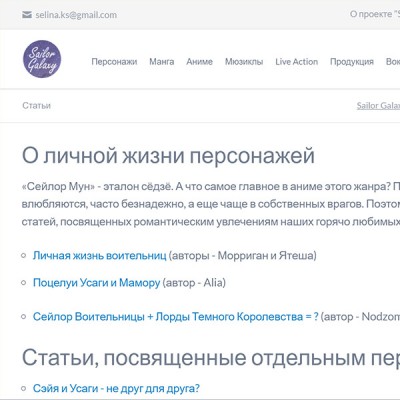Open the Поцелуи Усаги и Мамору article

tap(96, 283)
